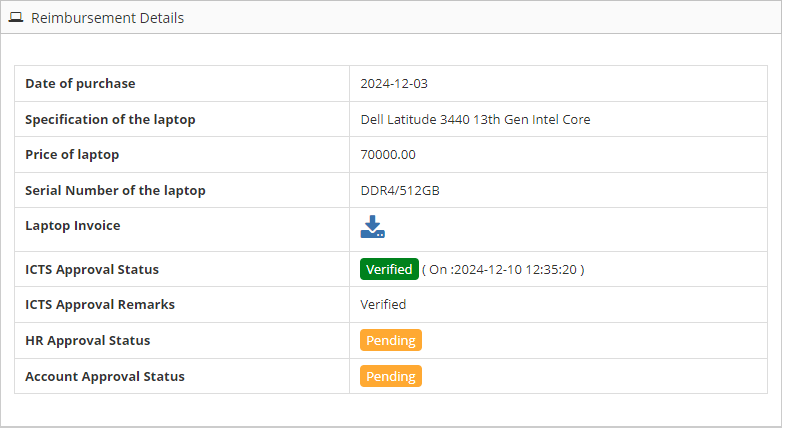This screenshot has height=431, width=787.
Task: Click the Account Approval Status label
Action: click(x=105, y=377)
